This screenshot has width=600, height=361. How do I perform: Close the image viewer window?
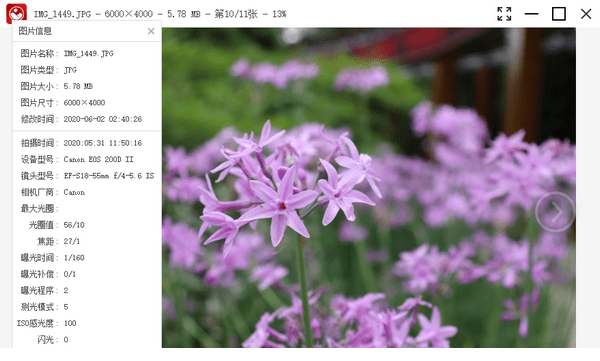click(x=586, y=14)
